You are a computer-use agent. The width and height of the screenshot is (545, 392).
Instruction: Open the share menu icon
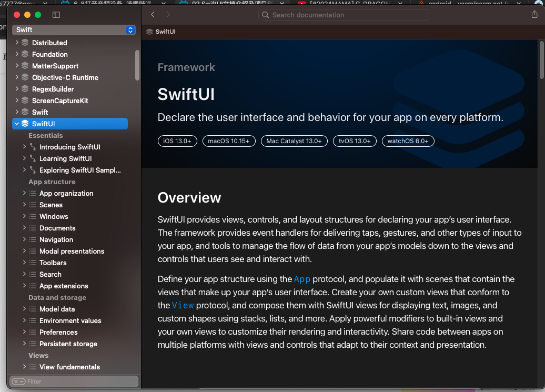tap(534, 14)
